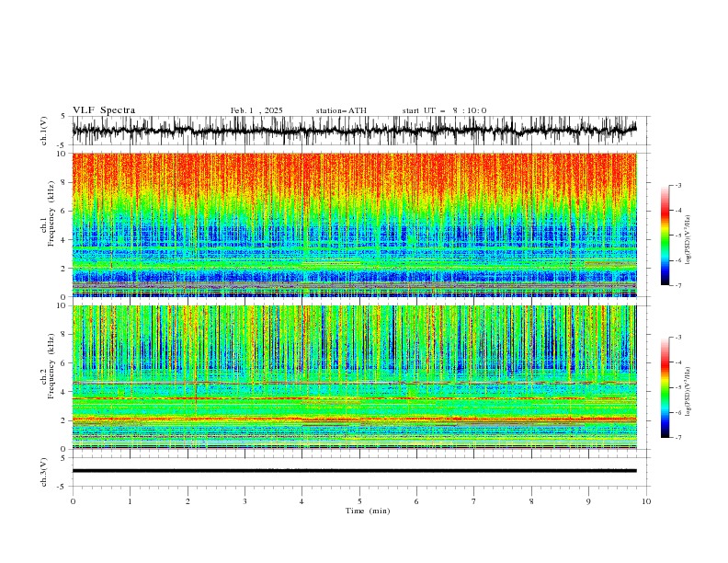Click the flat ch.3 voltage trace

(354, 471)
